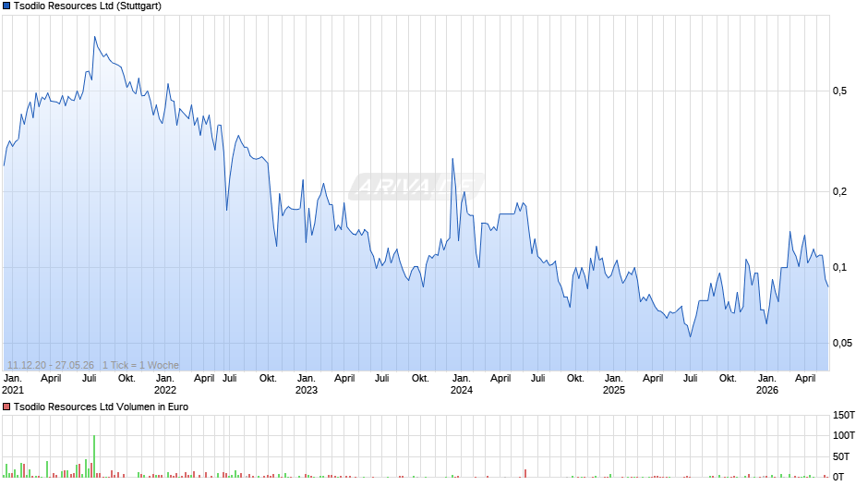
Task: Click the '150T' volume axis label
Action: coord(844,415)
